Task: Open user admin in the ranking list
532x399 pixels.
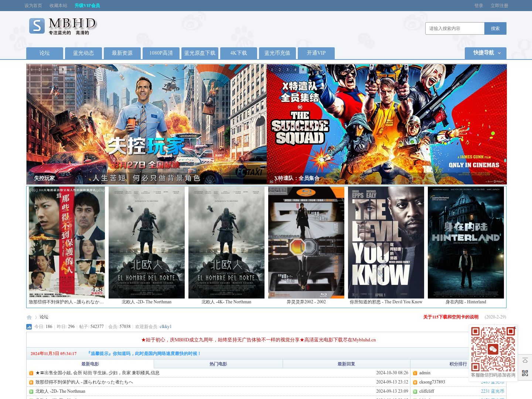Action: (425, 373)
